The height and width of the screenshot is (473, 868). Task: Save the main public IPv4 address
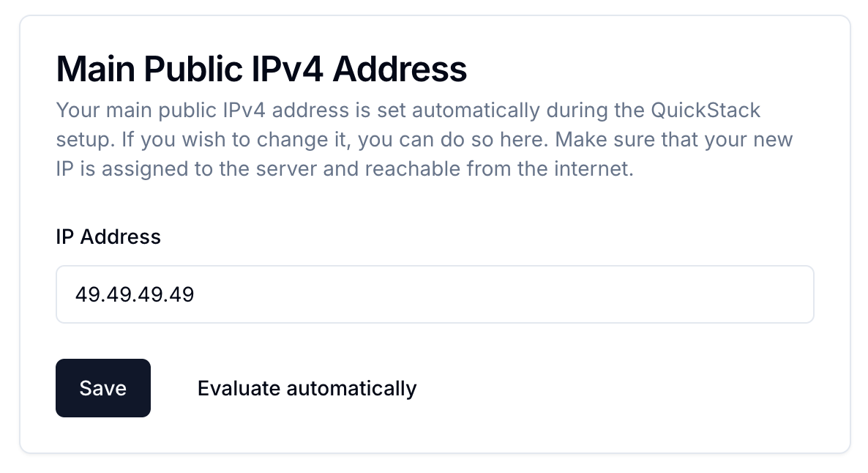[x=103, y=388]
